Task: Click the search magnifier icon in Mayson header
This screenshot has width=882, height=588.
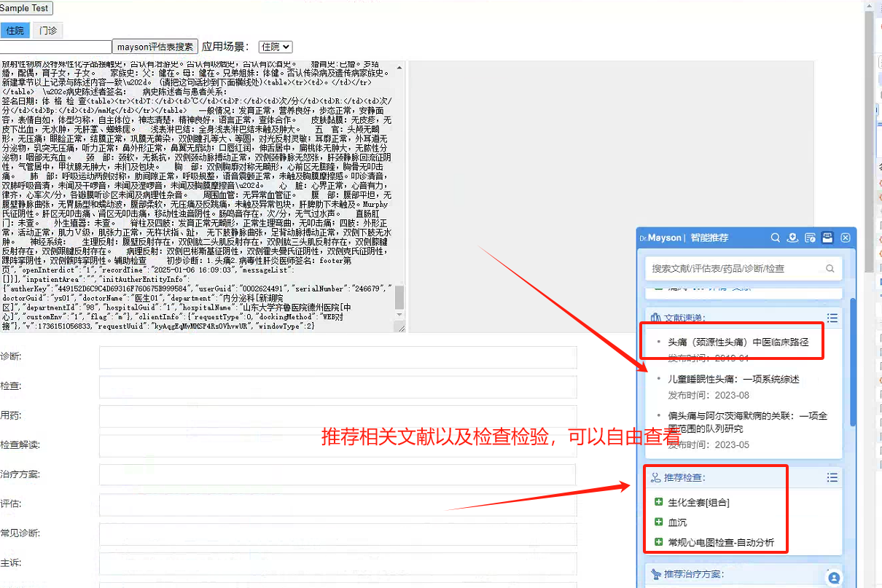Action: point(776,238)
